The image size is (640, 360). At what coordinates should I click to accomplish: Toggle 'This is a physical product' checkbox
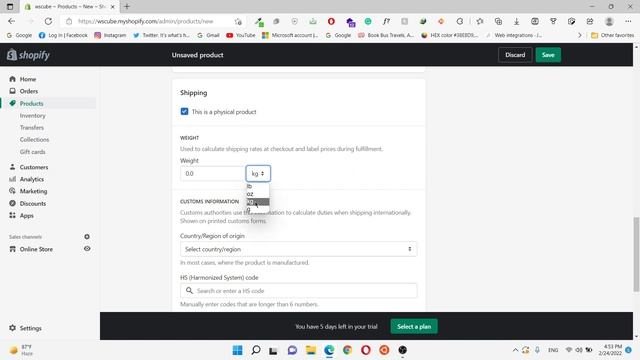(x=184, y=111)
